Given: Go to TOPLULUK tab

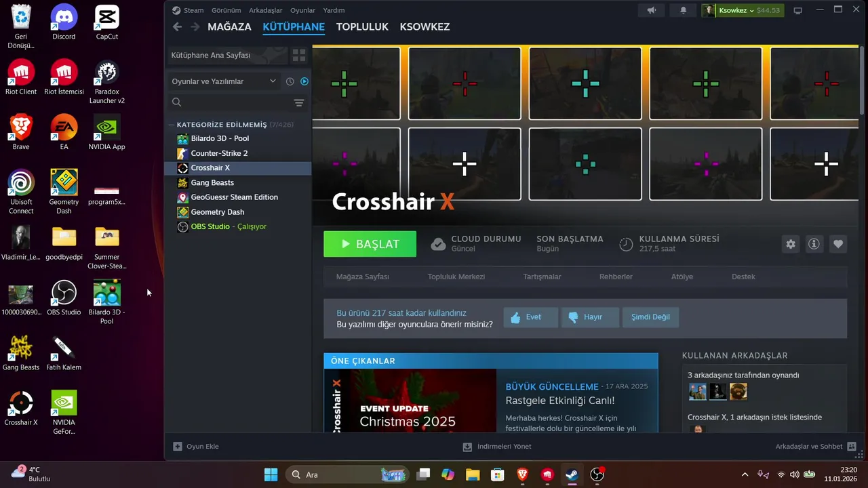Looking at the screenshot, I should [362, 26].
